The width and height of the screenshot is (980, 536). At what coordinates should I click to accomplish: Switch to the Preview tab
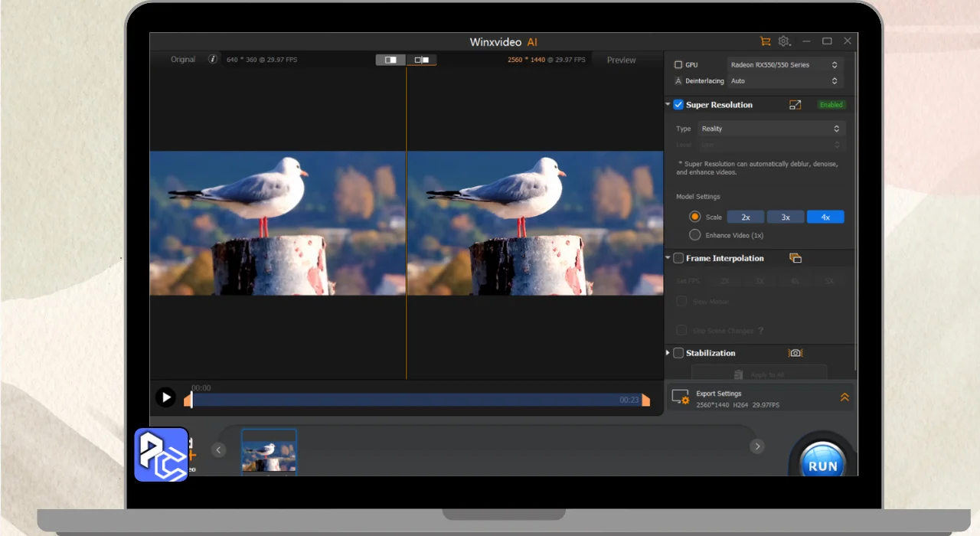[621, 60]
